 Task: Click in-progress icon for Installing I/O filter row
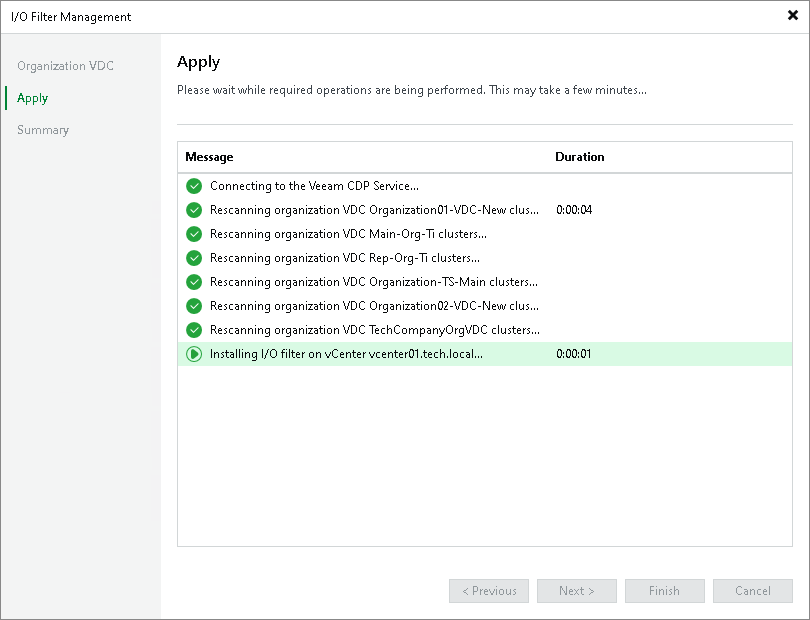pos(194,354)
